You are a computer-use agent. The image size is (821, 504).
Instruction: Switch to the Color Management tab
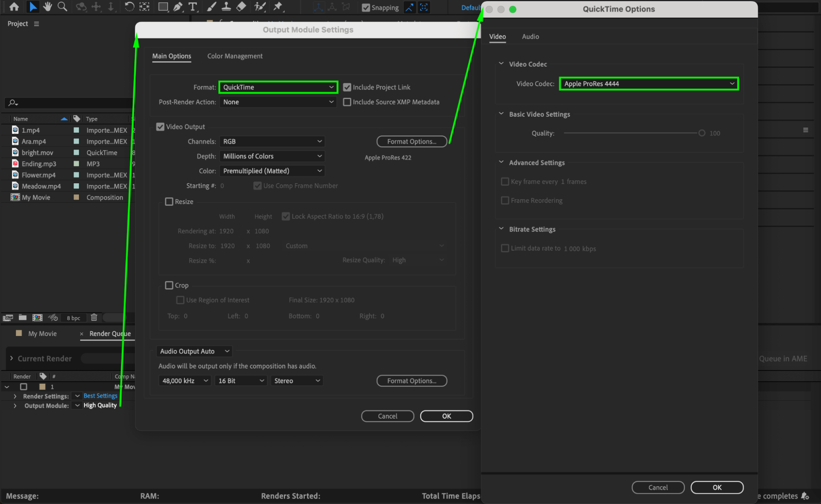[x=235, y=56]
